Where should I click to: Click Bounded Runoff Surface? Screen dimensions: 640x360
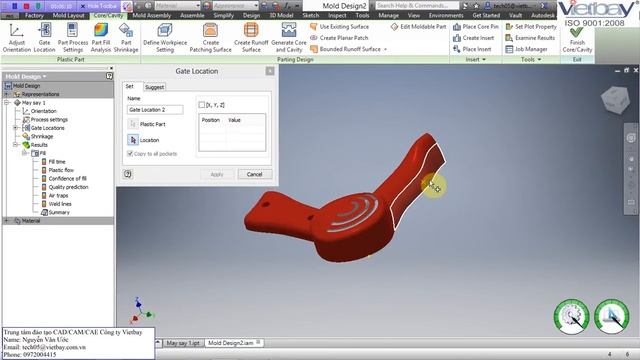coord(345,49)
